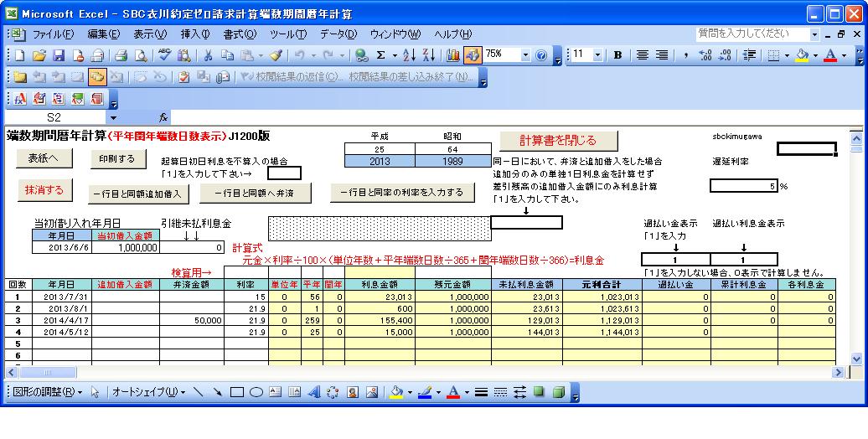Open the Chart Wizard

pos(454,55)
